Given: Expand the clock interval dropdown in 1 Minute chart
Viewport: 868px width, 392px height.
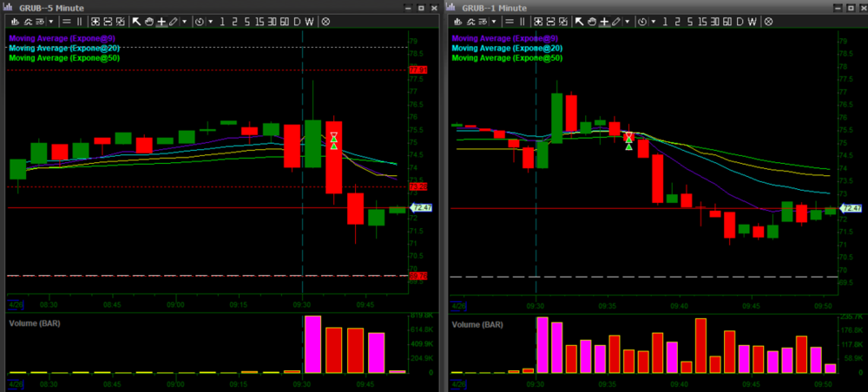Looking at the screenshot, I should point(652,21).
